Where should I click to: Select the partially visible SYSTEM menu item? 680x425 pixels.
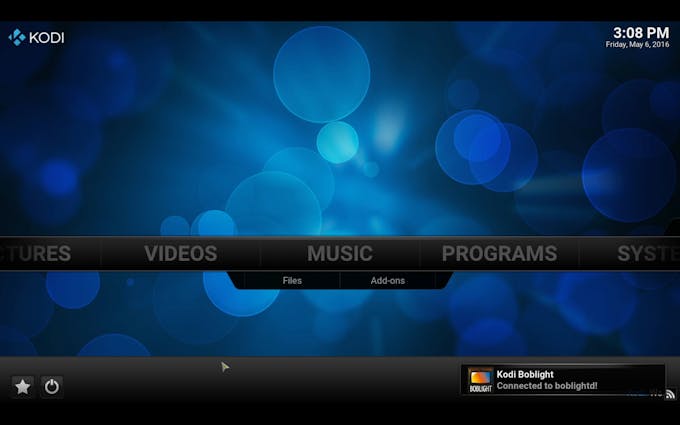(x=648, y=253)
